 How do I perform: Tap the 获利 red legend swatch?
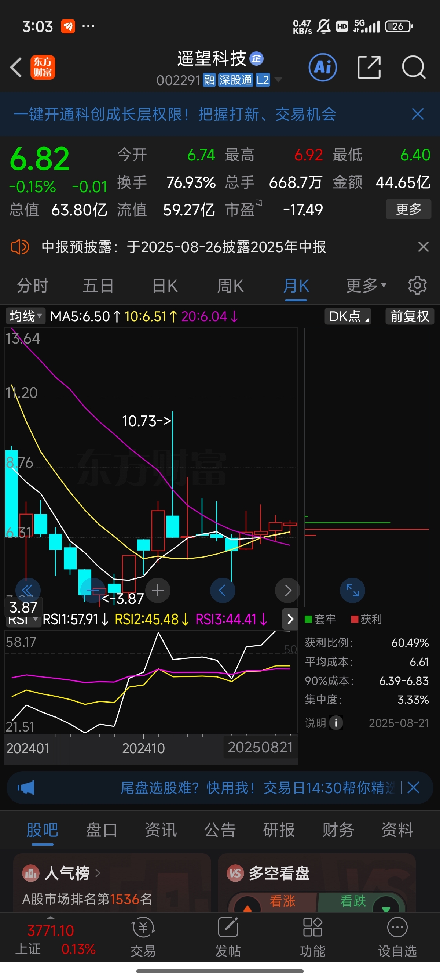355,619
